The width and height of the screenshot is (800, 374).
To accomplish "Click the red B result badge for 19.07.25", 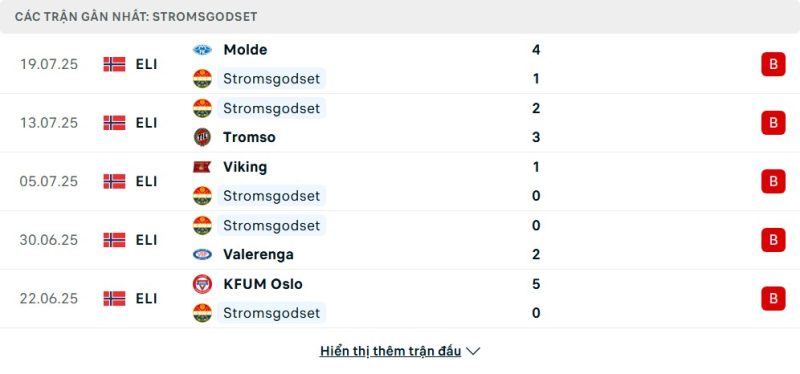I will click(773, 64).
